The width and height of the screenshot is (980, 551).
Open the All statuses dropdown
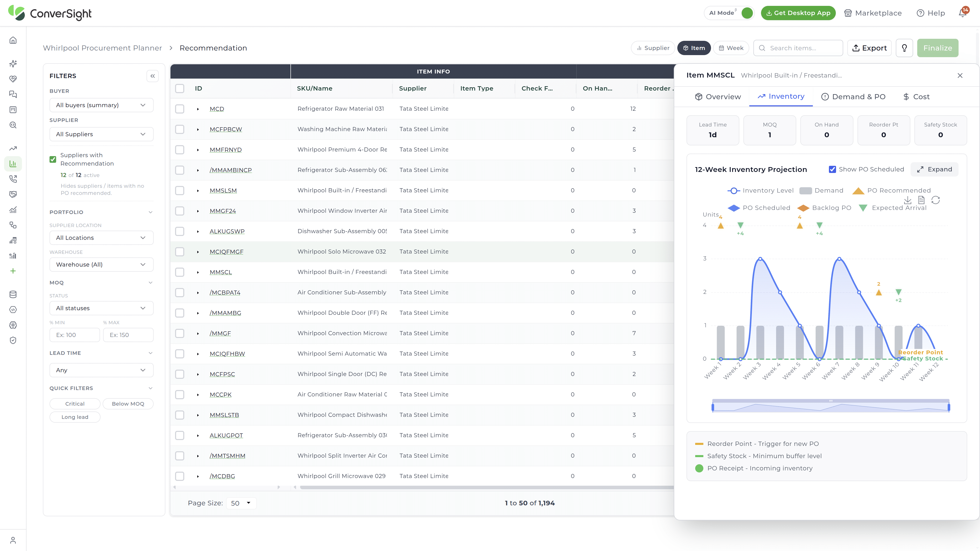coord(101,308)
